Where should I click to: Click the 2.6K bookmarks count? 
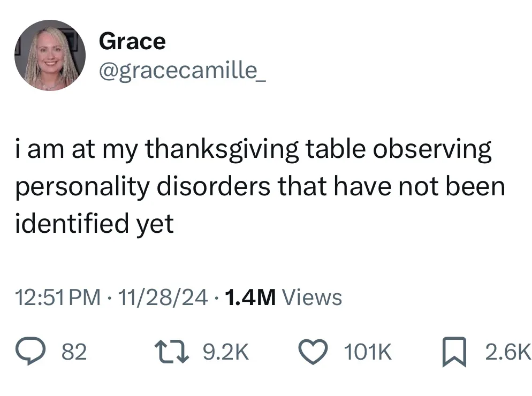click(x=508, y=352)
